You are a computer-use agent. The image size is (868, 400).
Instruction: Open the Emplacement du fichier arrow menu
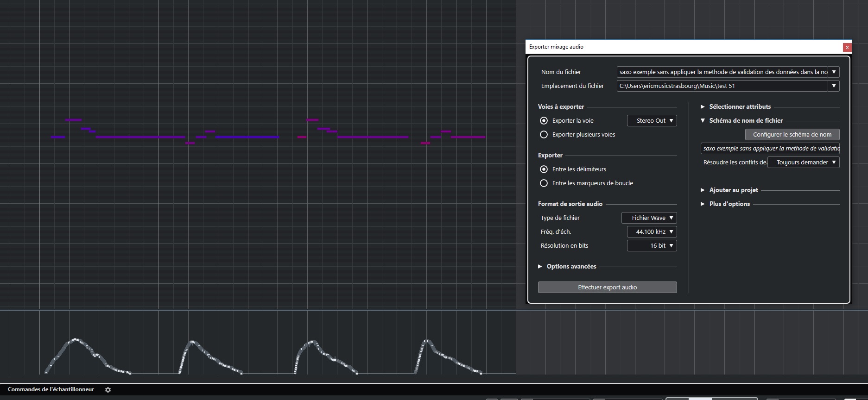tap(834, 86)
